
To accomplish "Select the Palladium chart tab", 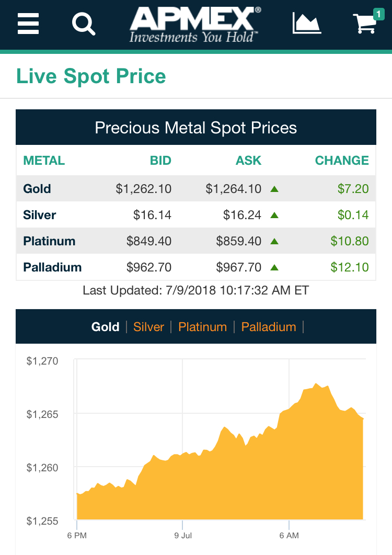I will coord(269,327).
